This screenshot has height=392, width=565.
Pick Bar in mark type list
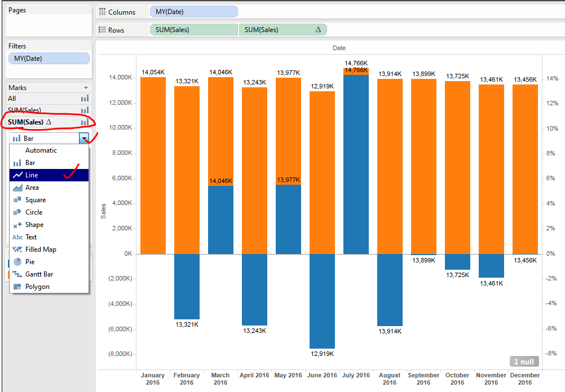coord(49,163)
